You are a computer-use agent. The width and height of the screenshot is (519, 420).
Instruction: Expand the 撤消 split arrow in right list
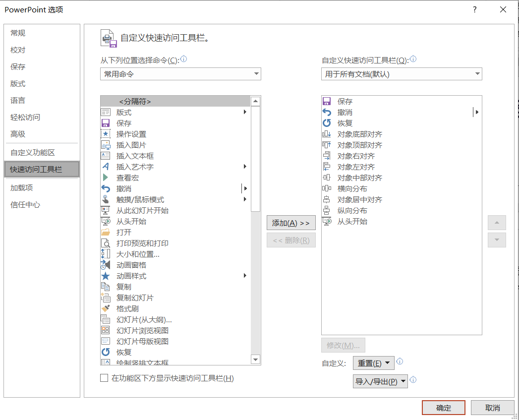[x=477, y=112]
